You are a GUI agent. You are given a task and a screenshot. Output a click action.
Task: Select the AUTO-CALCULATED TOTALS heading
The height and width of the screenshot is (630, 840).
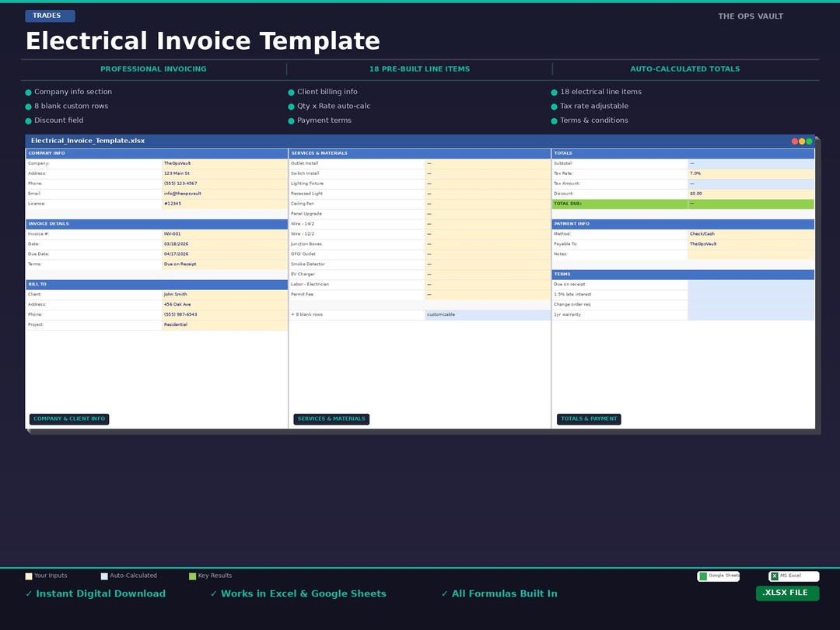(684, 69)
